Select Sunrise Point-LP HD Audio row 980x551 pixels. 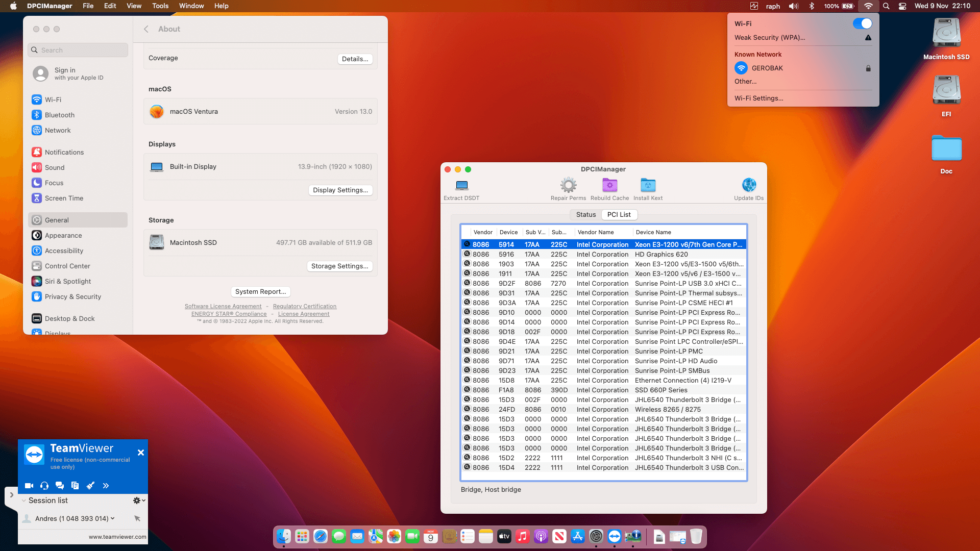point(604,361)
